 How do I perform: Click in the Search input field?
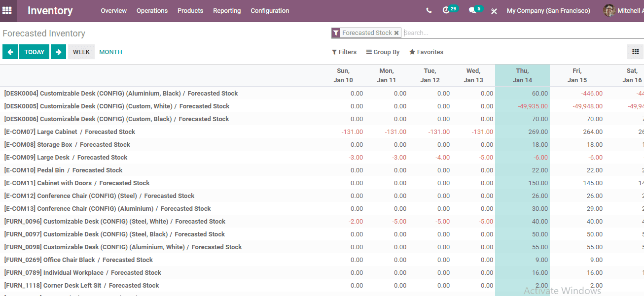pos(523,33)
